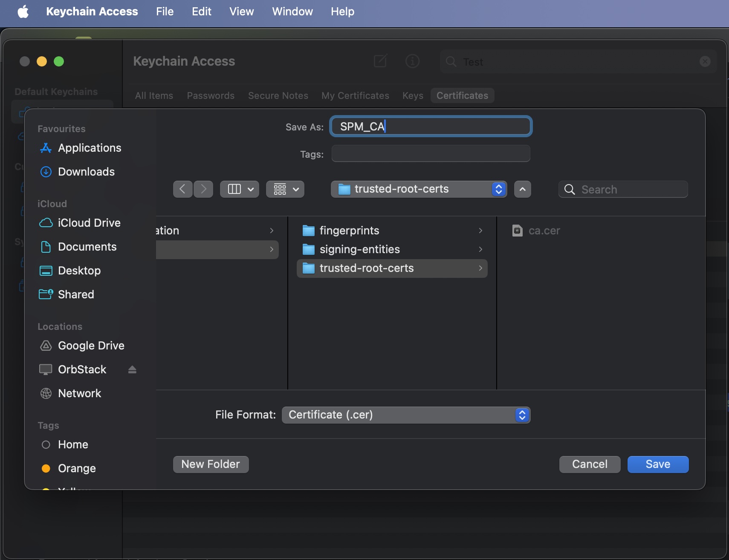Click the compose new item icon in Keychain Access

pos(380,61)
